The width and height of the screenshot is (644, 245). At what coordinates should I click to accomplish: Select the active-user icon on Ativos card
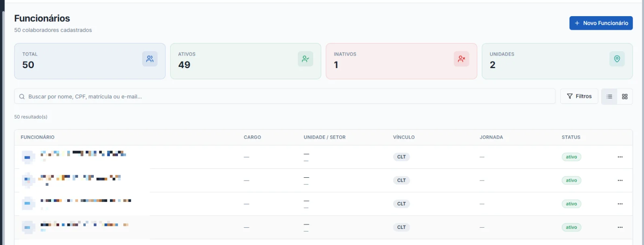click(x=305, y=59)
